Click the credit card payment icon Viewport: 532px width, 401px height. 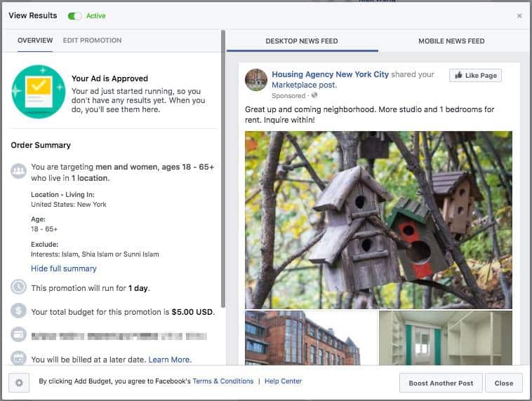coord(18,334)
